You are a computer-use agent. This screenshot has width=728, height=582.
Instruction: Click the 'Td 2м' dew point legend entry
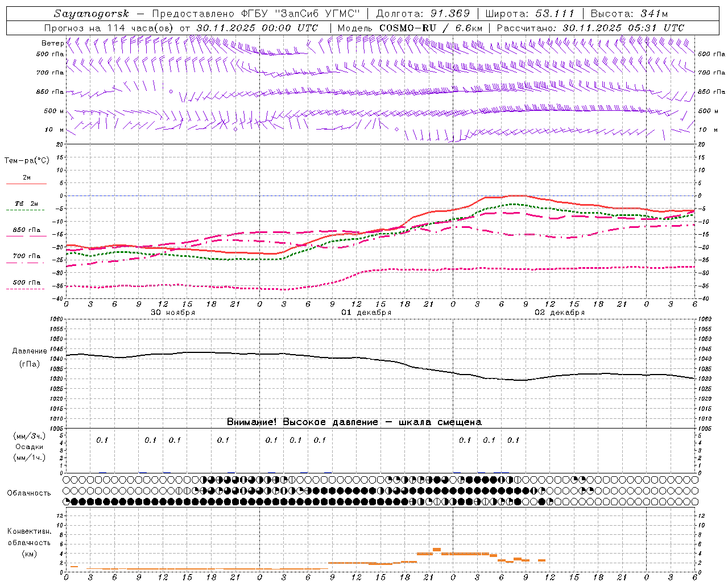click(x=26, y=203)
